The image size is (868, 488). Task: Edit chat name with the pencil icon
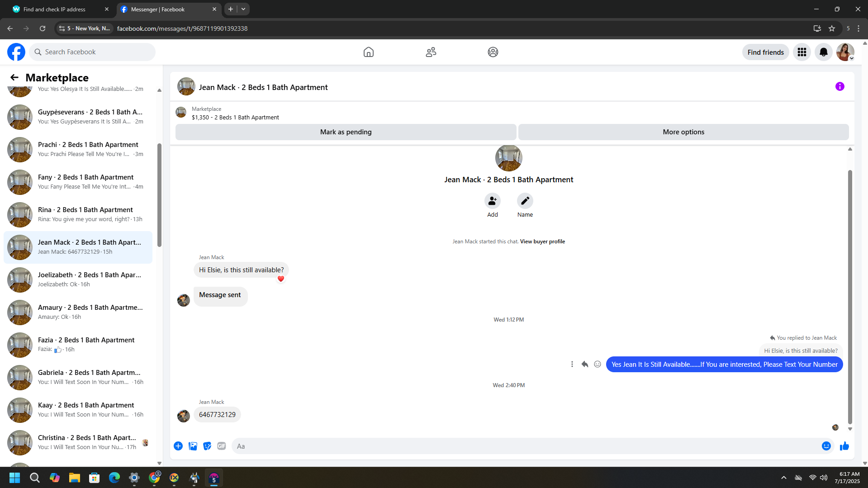point(525,201)
